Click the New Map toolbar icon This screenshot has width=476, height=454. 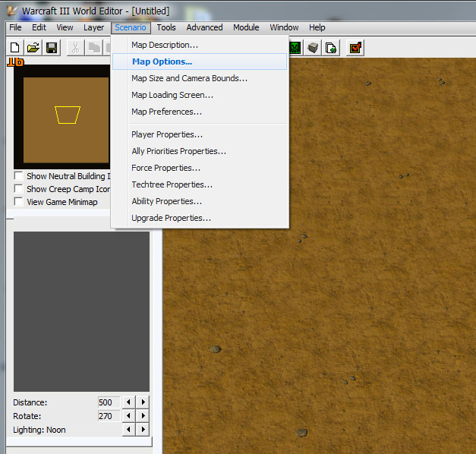(15, 48)
